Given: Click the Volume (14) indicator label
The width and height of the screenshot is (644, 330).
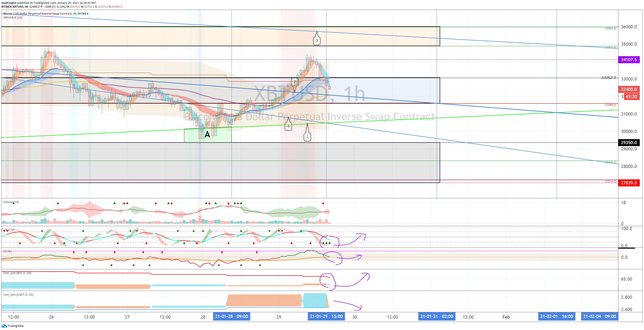Looking at the screenshot, I should coord(11,202).
